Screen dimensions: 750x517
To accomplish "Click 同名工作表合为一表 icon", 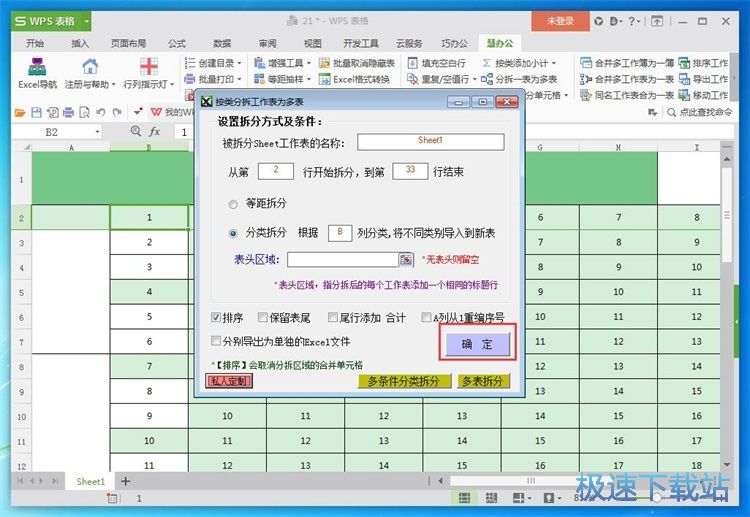I will tap(586, 95).
